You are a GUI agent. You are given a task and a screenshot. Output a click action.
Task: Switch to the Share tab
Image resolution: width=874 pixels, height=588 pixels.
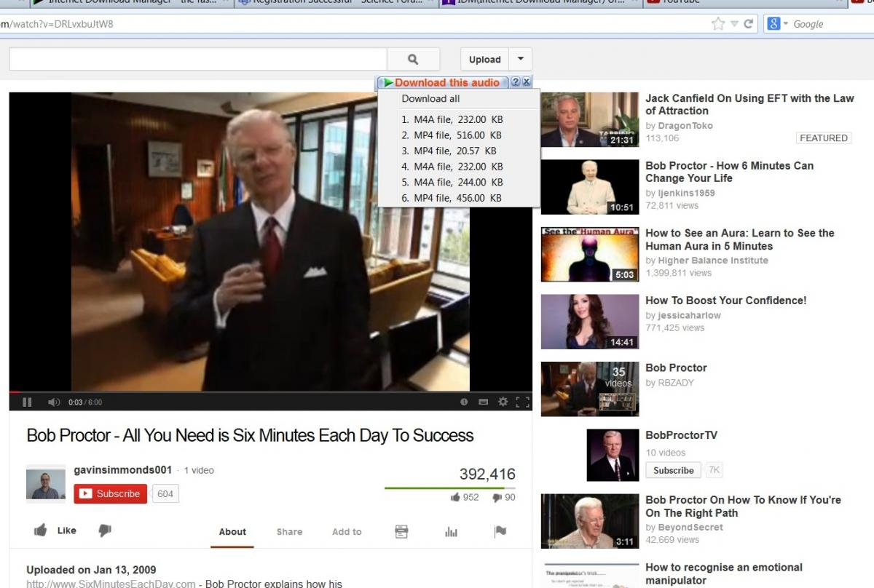[289, 532]
